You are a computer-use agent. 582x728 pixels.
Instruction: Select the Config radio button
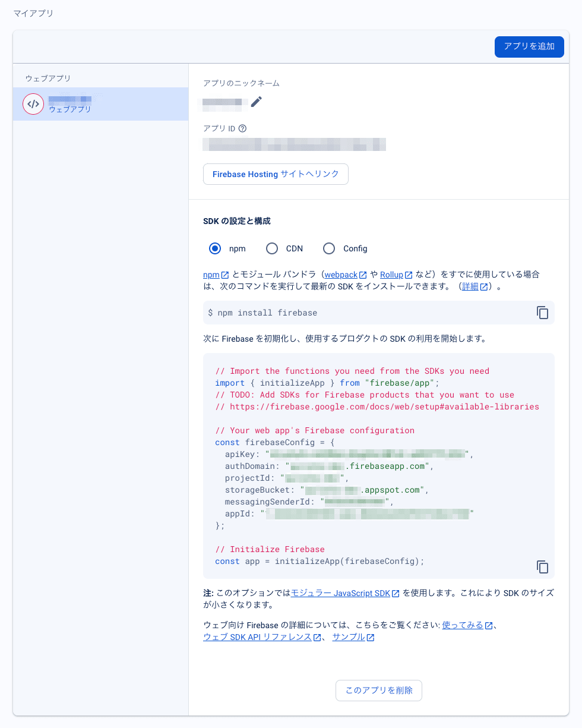[329, 248]
